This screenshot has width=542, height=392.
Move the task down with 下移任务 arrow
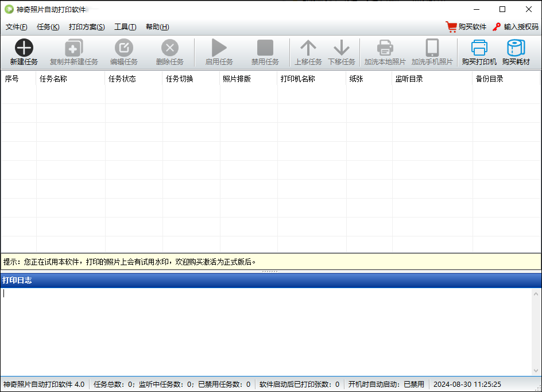point(341,48)
